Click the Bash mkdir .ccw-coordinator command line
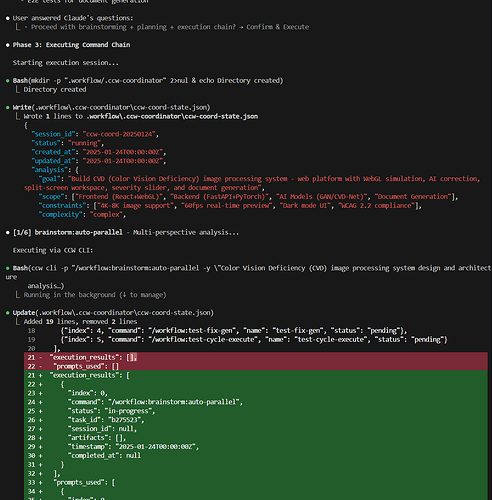This screenshot has height=500, width=492. pos(148,81)
